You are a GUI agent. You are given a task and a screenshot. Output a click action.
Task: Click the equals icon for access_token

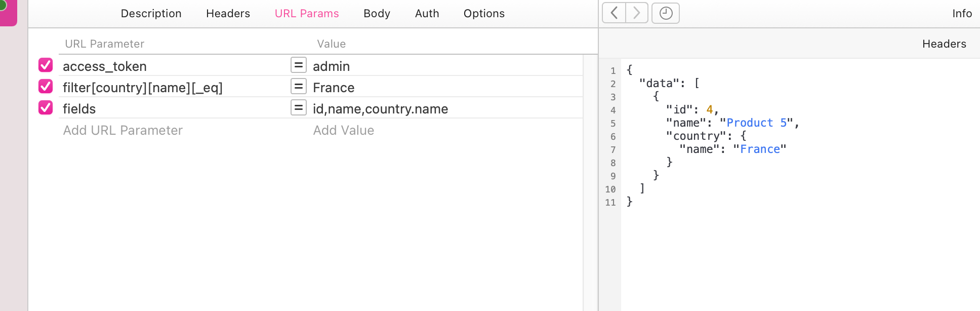(299, 65)
